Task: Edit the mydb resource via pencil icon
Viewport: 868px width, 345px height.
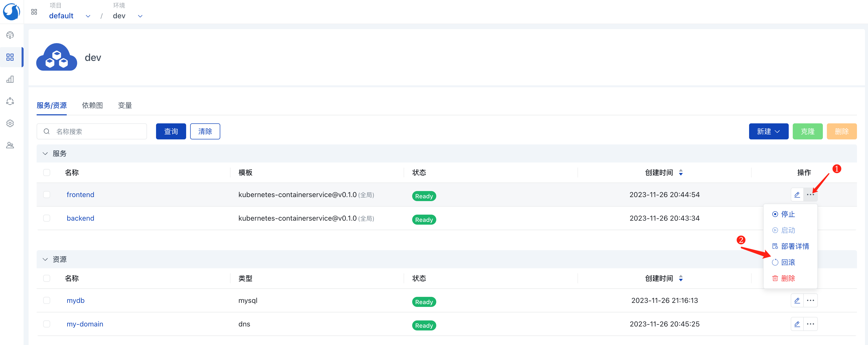Action: [x=797, y=301]
